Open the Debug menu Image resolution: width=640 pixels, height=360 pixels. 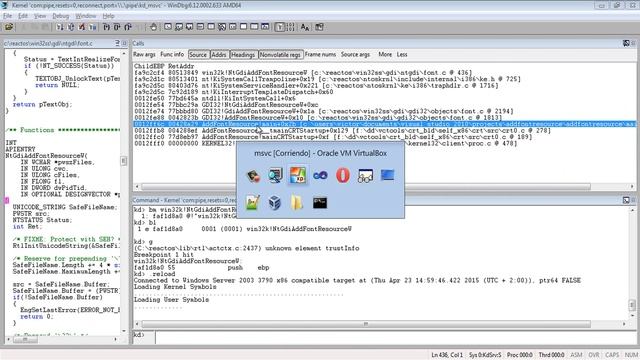(x=61, y=16)
